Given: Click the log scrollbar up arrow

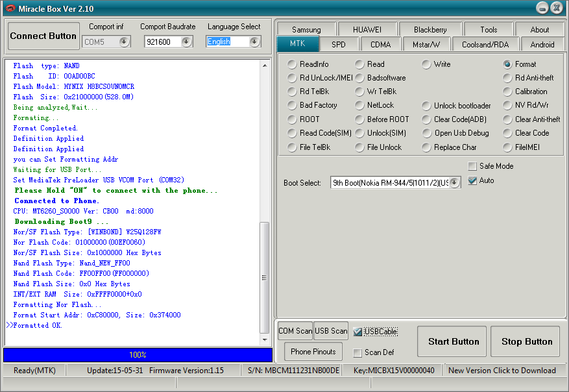Looking at the screenshot, I should click(265, 66).
